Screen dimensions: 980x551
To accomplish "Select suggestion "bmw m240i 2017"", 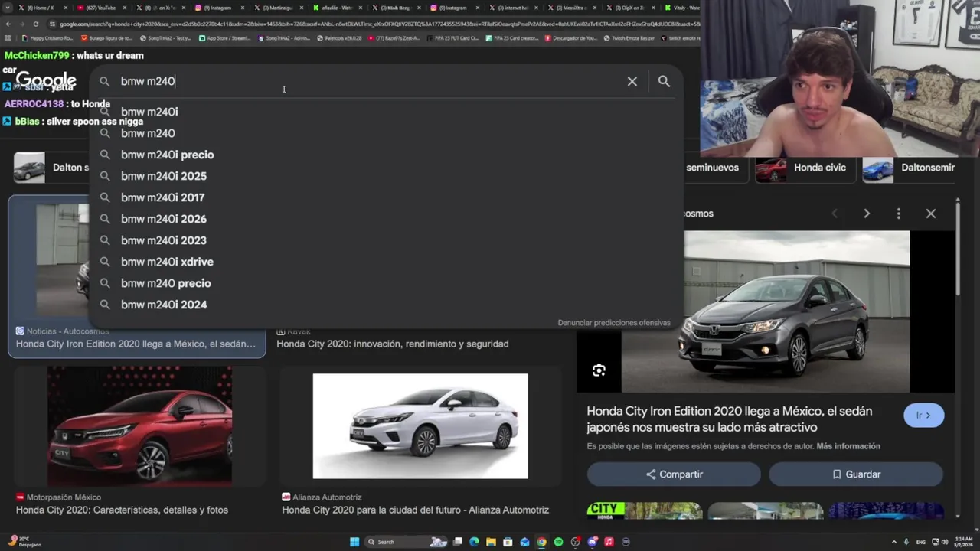I will tap(386, 197).
